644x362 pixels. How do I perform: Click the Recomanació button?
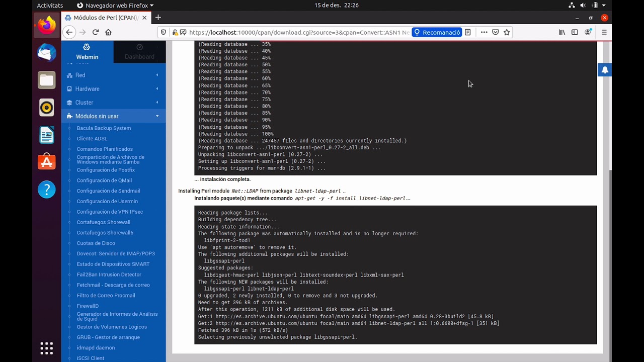click(x=437, y=32)
